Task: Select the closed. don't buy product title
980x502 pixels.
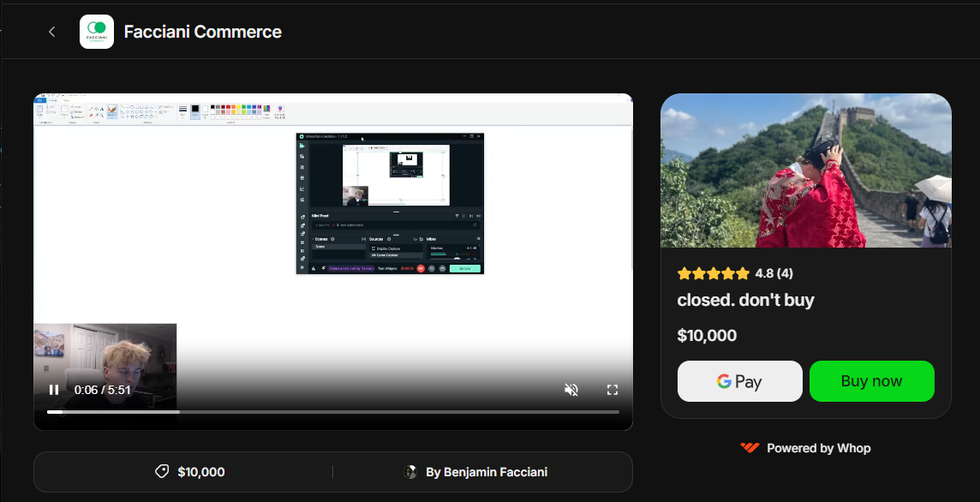Action: (x=745, y=300)
